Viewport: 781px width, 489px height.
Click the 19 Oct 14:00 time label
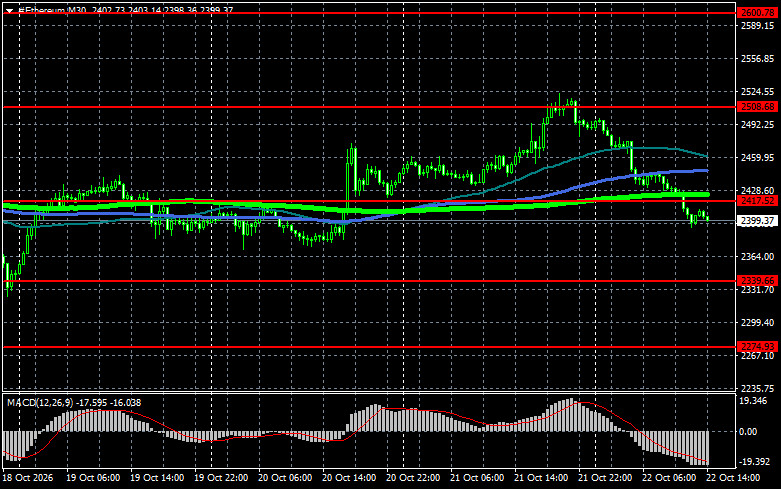[157, 478]
